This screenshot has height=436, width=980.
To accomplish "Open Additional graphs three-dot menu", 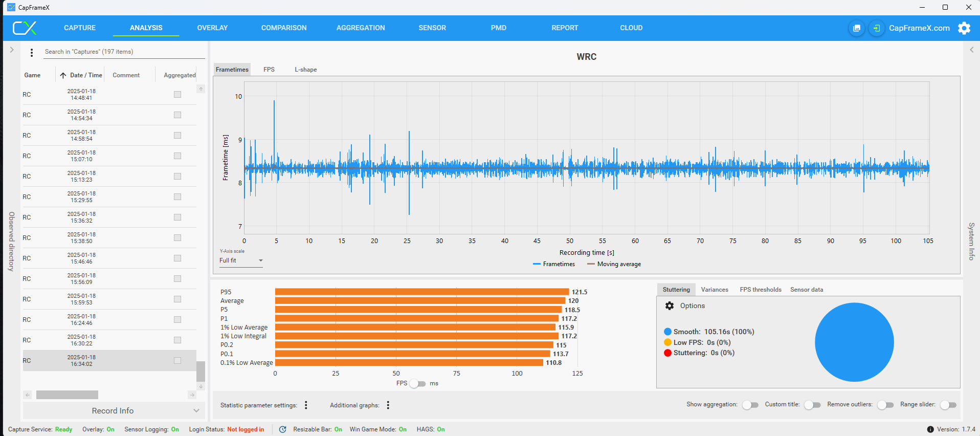I will (x=388, y=405).
